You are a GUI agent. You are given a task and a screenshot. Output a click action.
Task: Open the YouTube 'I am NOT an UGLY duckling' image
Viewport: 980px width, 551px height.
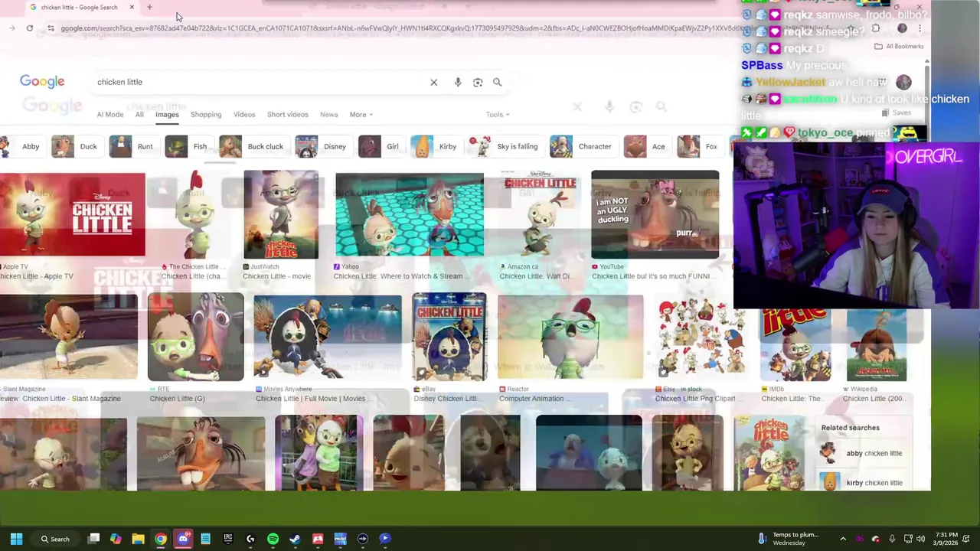(x=655, y=214)
